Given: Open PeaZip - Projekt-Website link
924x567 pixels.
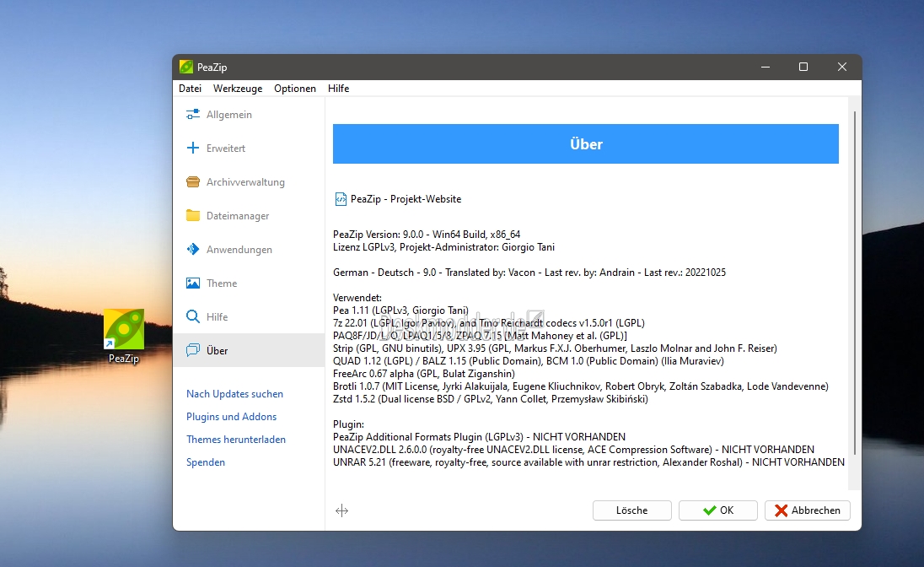Looking at the screenshot, I should click(406, 199).
